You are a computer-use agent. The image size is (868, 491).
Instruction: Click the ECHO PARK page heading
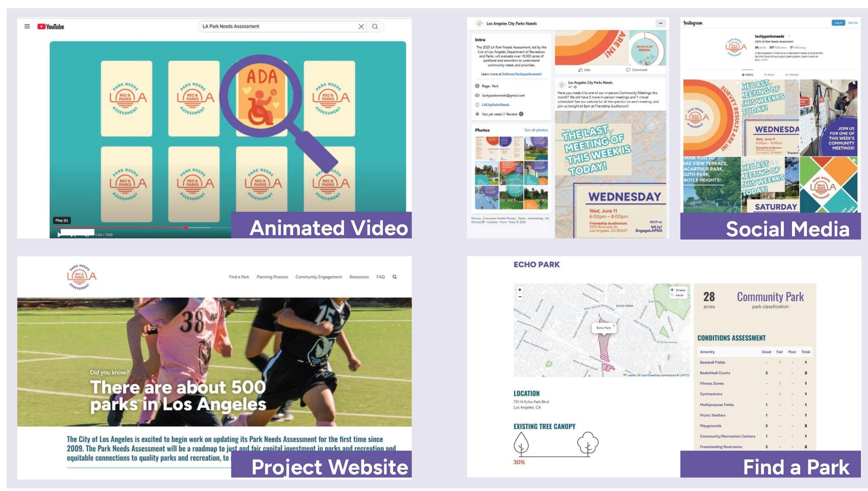[536, 265]
